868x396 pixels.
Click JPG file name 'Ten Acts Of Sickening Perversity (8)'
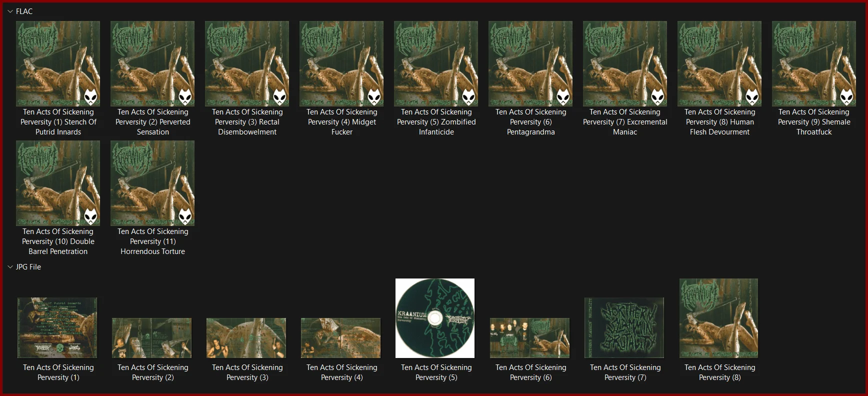click(720, 372)
